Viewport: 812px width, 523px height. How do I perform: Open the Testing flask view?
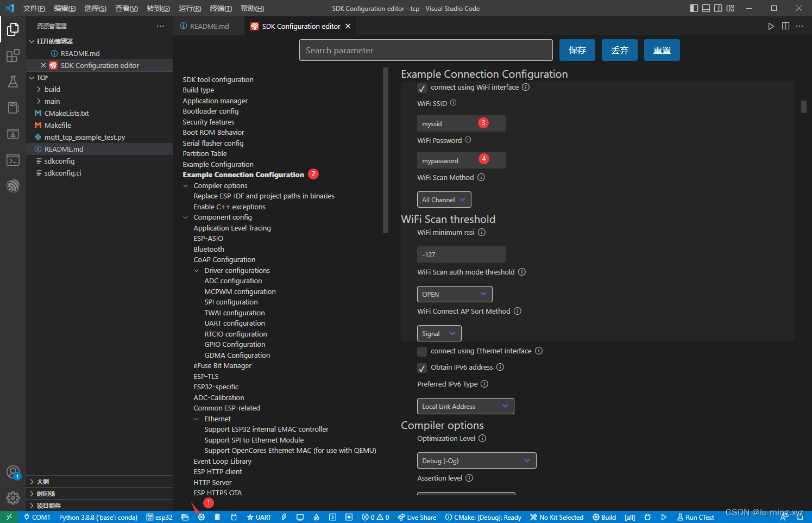coord(13,82)
